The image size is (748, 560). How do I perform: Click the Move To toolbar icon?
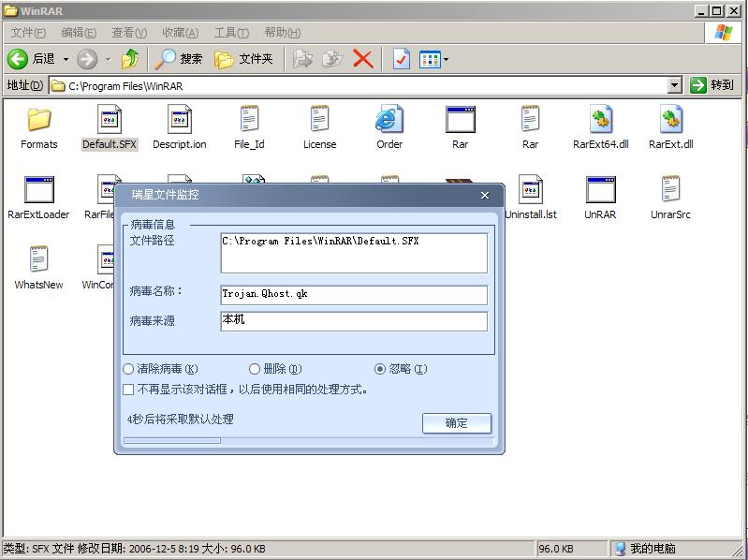point(302,59)
